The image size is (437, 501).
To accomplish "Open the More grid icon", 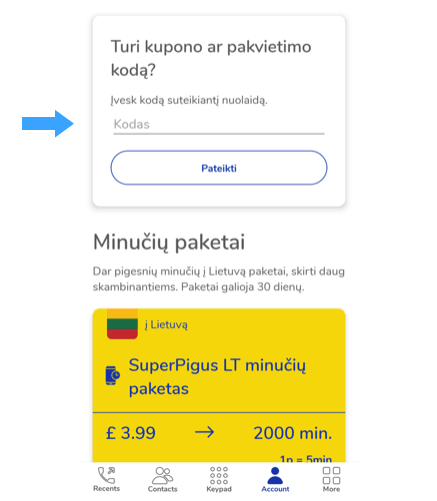I will coord(331,475).
